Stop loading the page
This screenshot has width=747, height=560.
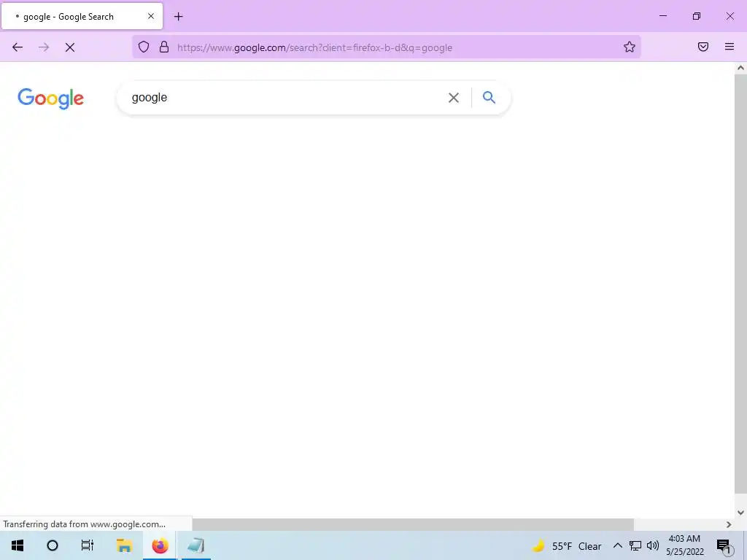click(70, 47)
